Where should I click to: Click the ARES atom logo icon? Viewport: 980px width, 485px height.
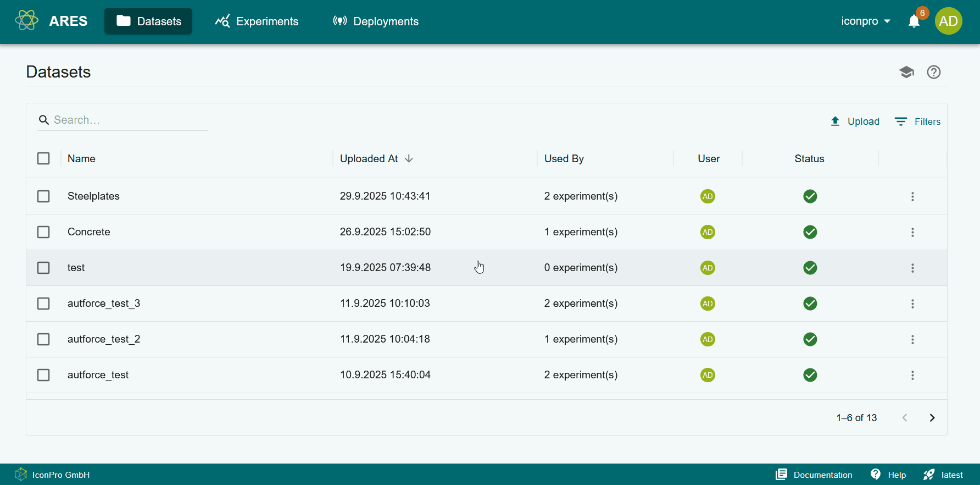[26, 21]
